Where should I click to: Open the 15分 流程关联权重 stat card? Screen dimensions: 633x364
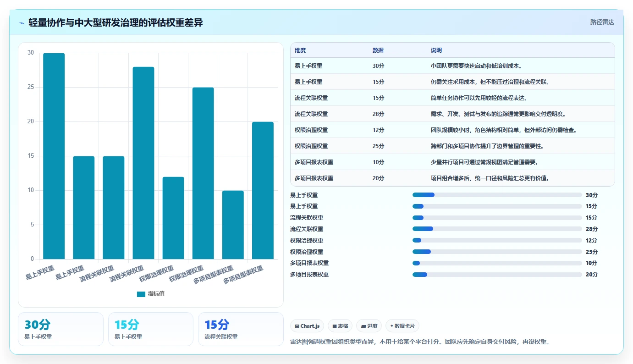coord(241,329)
